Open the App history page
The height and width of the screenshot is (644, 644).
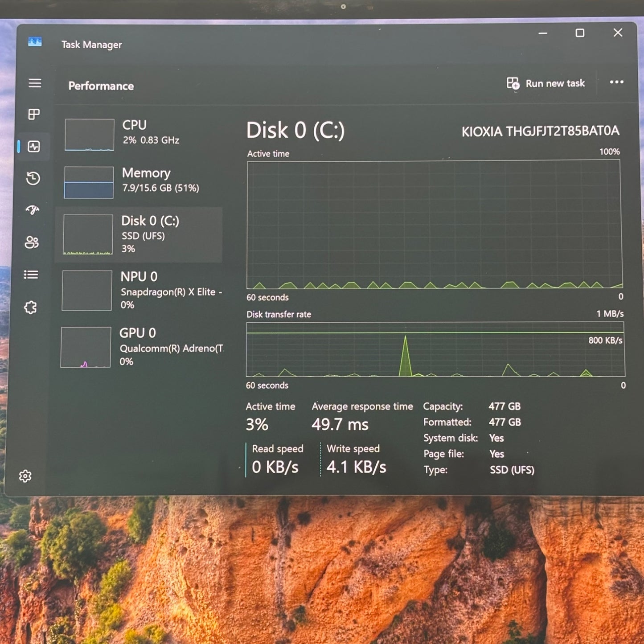coord(33,178)
